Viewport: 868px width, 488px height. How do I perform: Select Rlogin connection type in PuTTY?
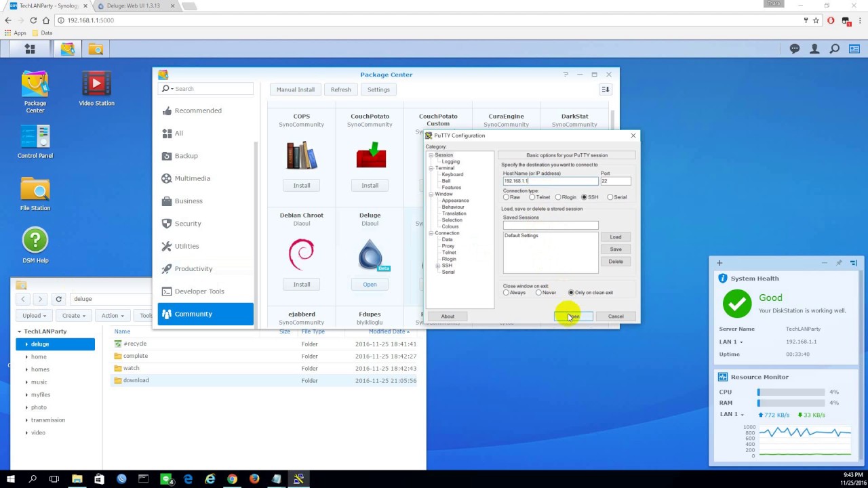click(558, 197)
